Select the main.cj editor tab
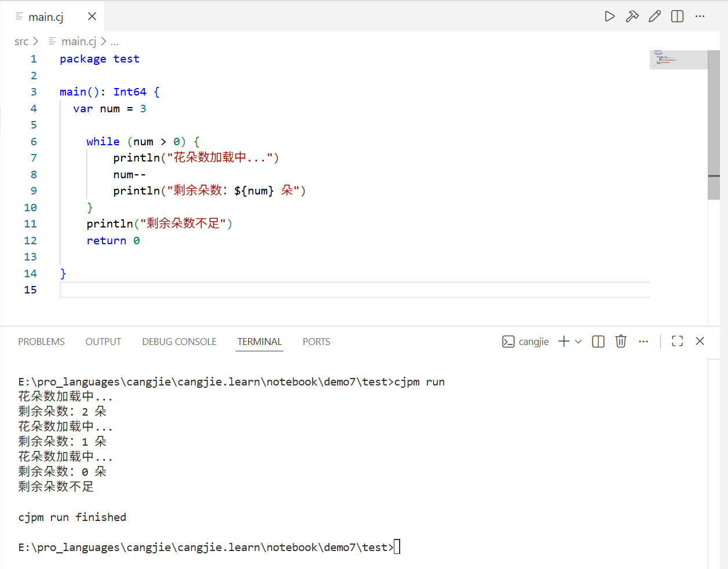Image resolution: width=728 pixels, height=569 pixels. click(52, 17)
